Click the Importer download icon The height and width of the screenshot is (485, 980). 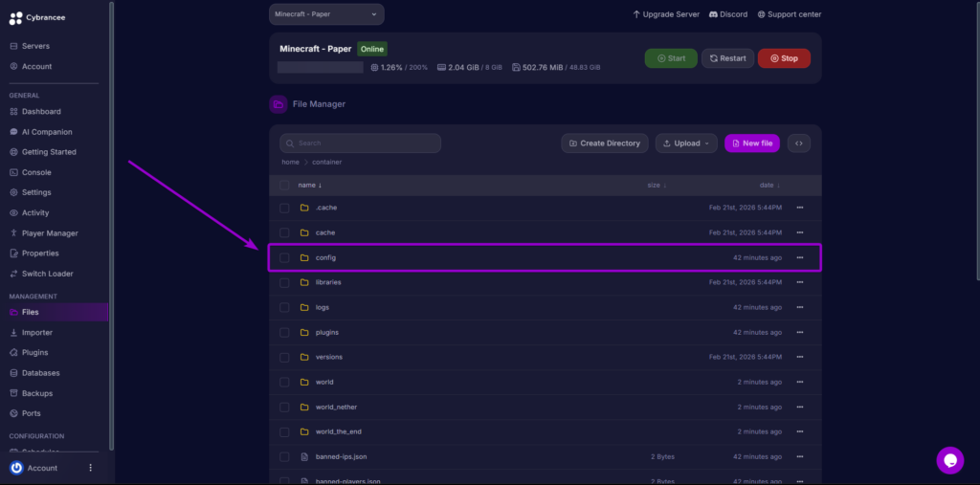tap(14, 333)
